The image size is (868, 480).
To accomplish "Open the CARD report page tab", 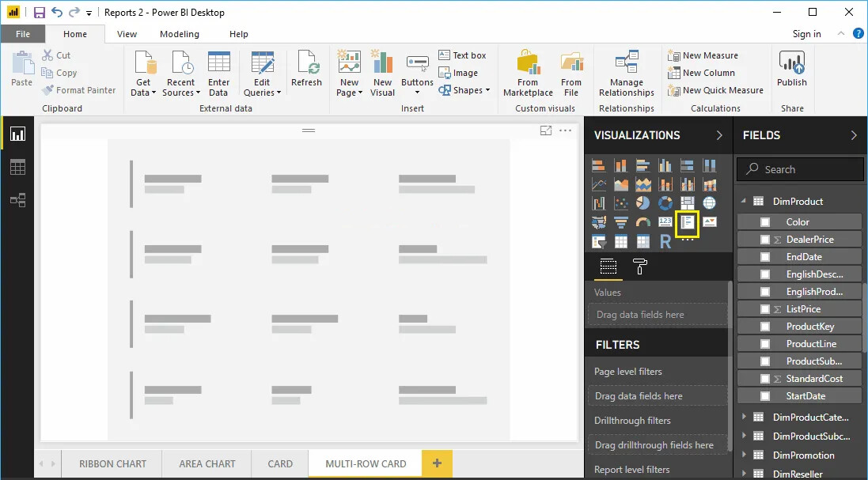I will (279, 463).
